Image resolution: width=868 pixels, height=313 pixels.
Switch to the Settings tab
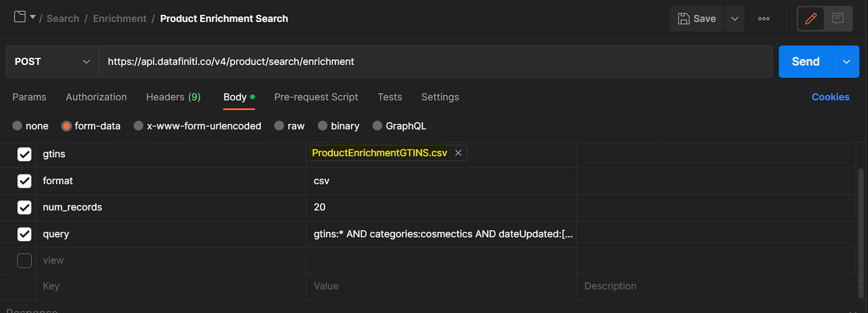440,97
